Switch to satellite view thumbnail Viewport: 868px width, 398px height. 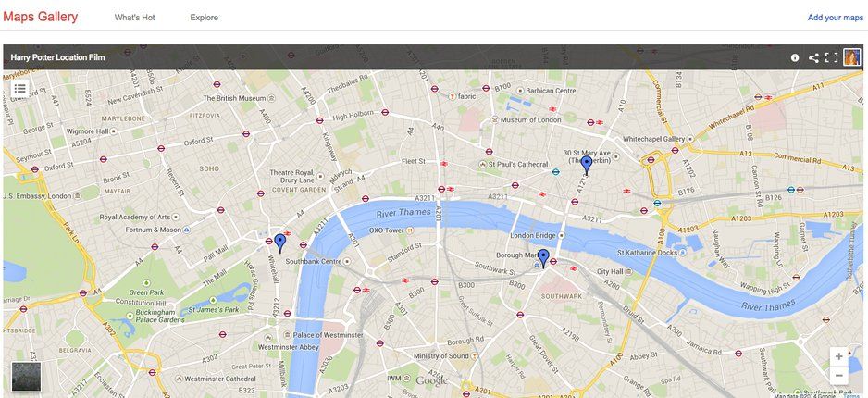point(26,377)
